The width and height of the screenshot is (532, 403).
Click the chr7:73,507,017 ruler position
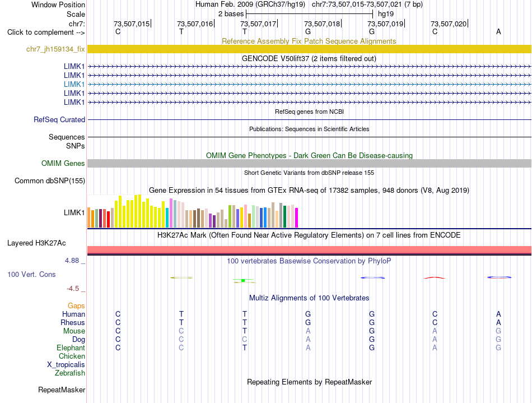coord(259,24)
